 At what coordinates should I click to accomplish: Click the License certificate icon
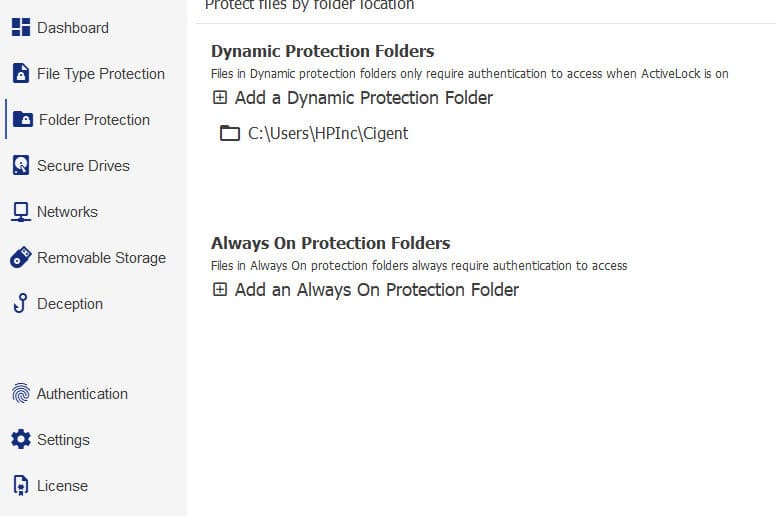pos(21,485)
